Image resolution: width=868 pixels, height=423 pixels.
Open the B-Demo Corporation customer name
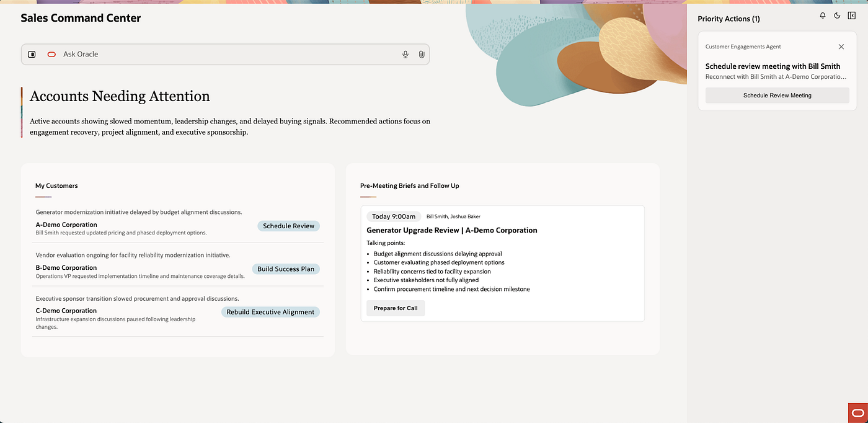pos(66,268)
